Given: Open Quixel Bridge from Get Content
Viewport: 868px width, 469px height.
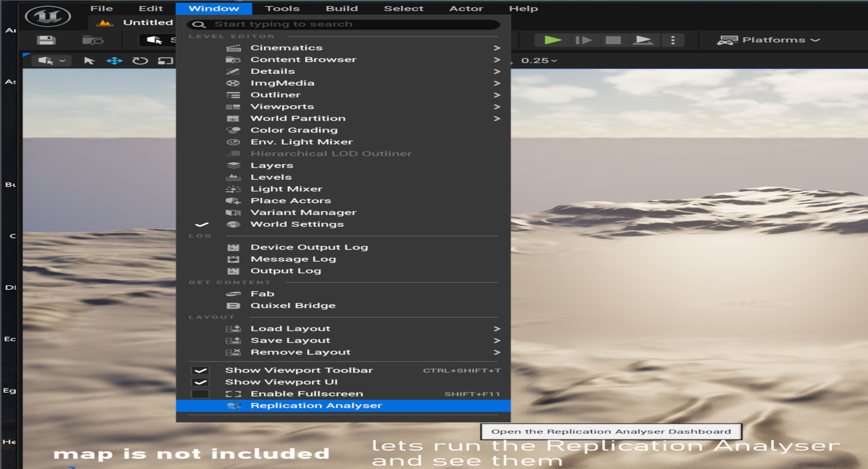Looking at the screenshot, I should (292, 306).
